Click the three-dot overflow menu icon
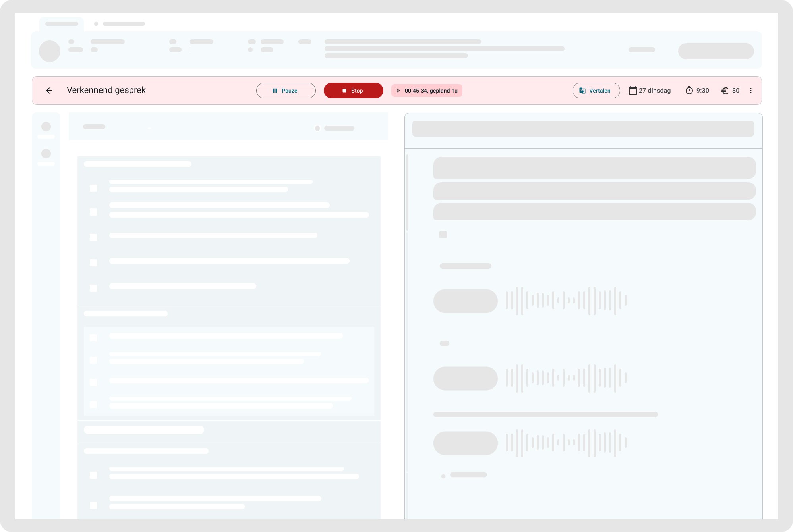This screenshot has height=532, width=793. coord(751,90)
